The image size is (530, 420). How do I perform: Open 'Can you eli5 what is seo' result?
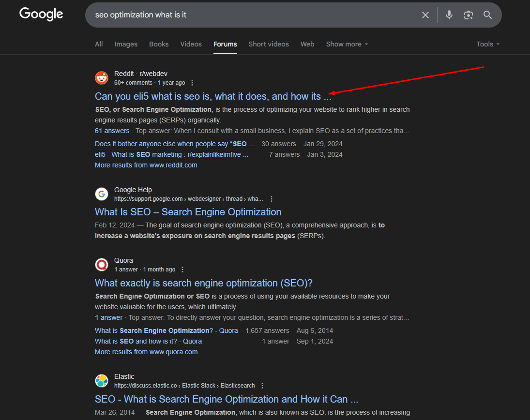213,96
